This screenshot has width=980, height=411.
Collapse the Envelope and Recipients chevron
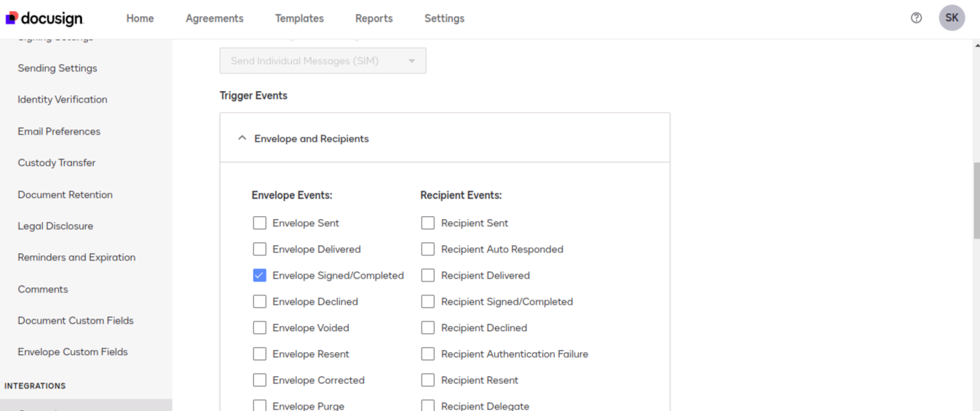pos(242,138)
